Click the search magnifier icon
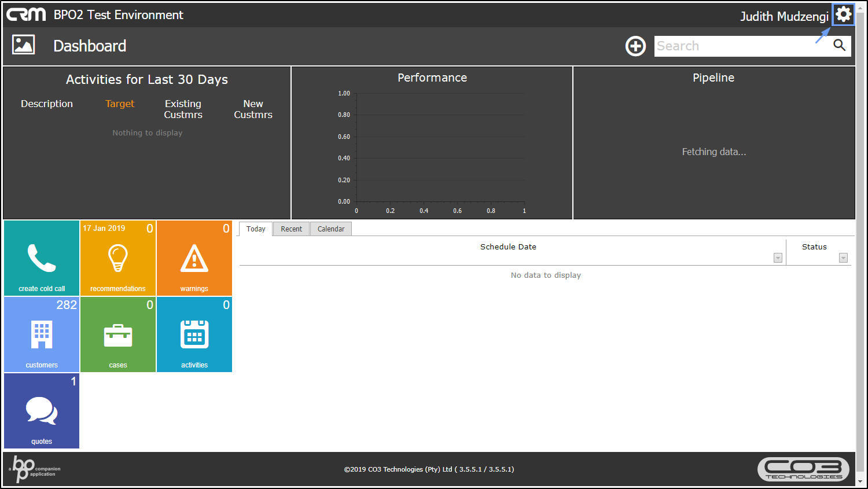868x489 pixels. (x=839, y=45)
